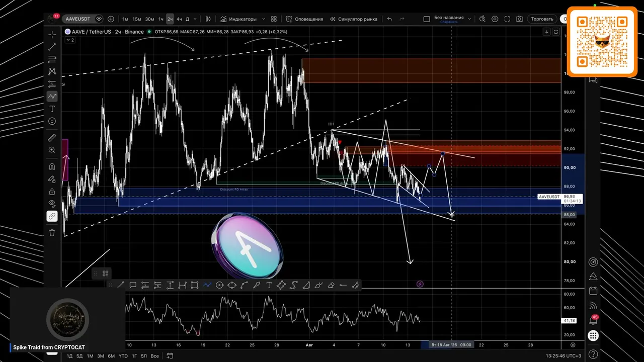Viewport: 644px width, 362px height.
Task: Set date range to YTD
Action: [123, 356]
